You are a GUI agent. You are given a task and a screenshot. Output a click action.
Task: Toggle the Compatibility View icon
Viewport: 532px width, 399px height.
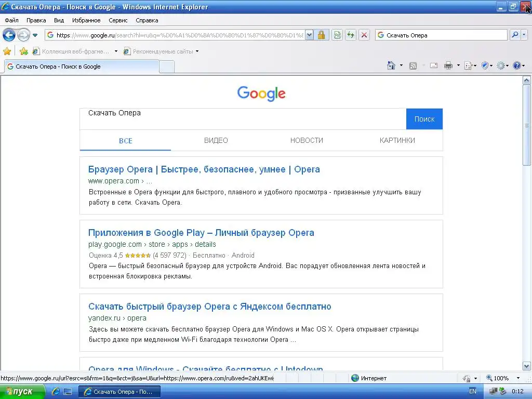coord(337,35)
